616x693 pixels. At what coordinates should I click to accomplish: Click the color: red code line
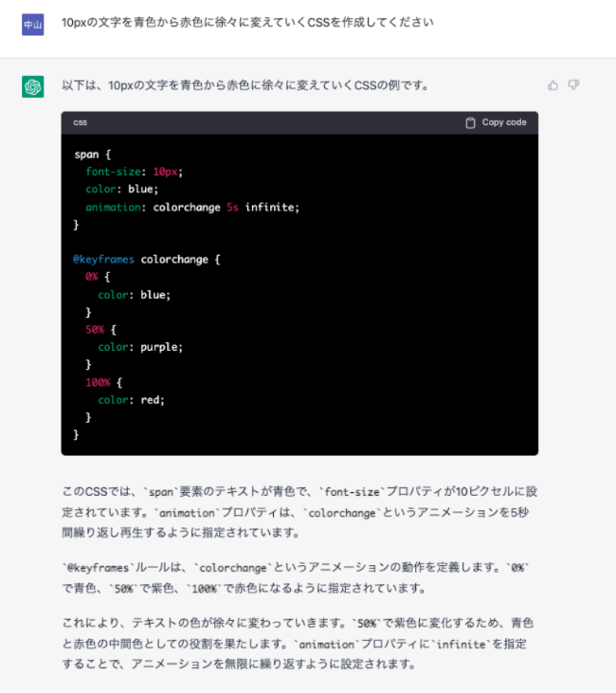click(131, 399)
